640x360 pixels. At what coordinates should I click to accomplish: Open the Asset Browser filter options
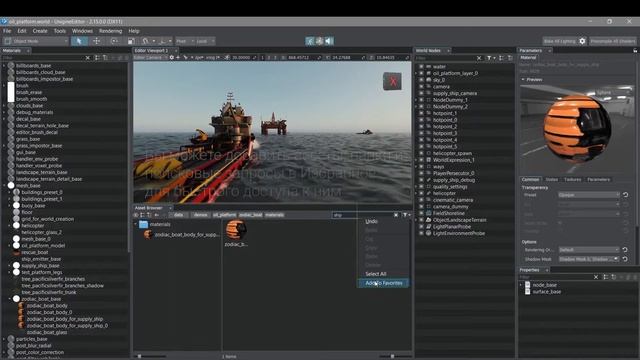(x=406, y=215)
